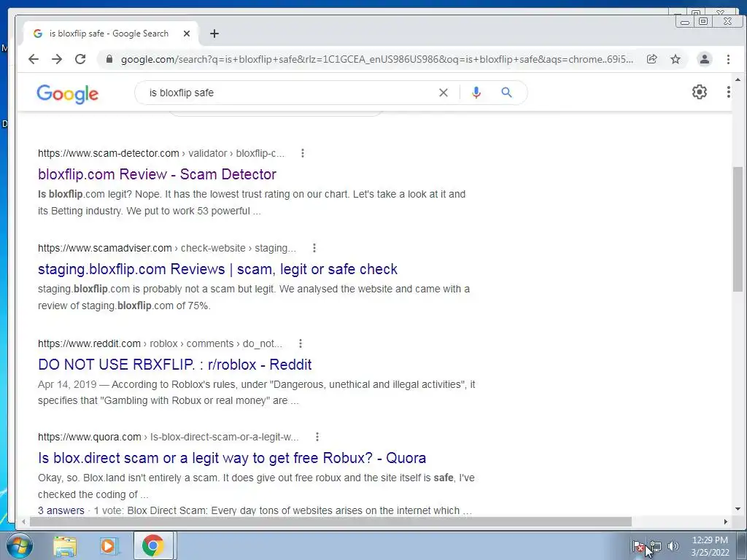Click the reddit.com URL breadcrumb
The width and height of the screenshot is (747, 560).
[160, 343]
